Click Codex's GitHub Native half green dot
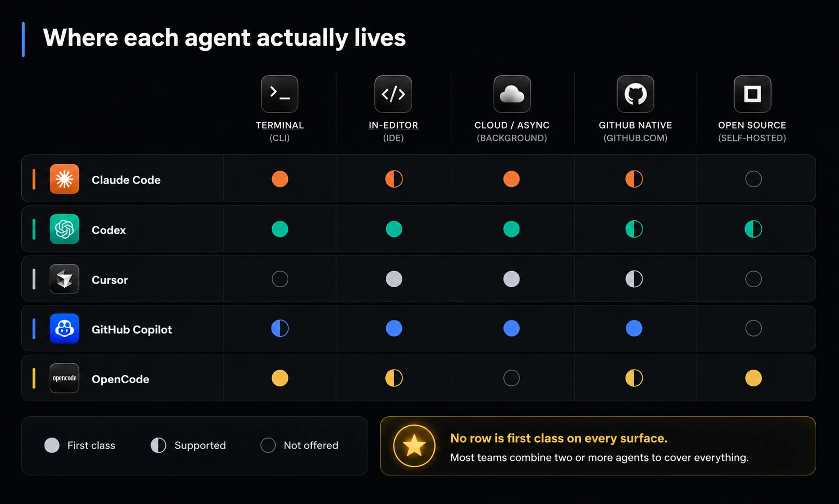This screenshot has height=504, width=839. point(634,229)
